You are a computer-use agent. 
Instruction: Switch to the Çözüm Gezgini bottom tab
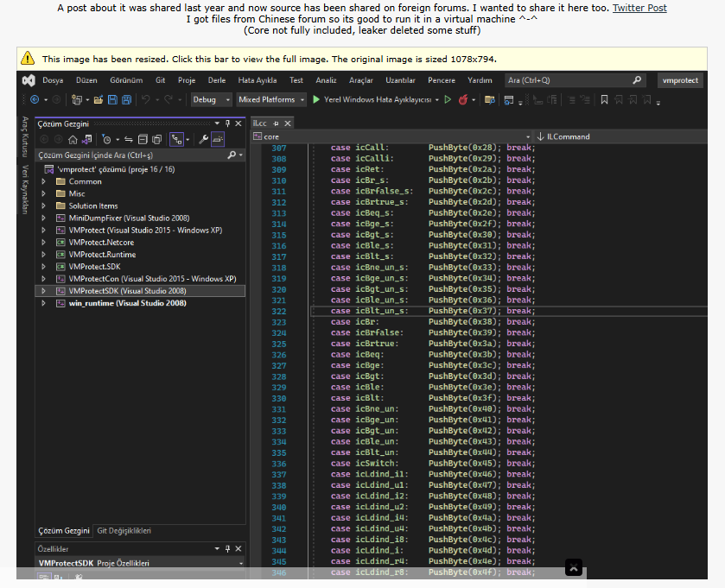(x=64, y=531)
